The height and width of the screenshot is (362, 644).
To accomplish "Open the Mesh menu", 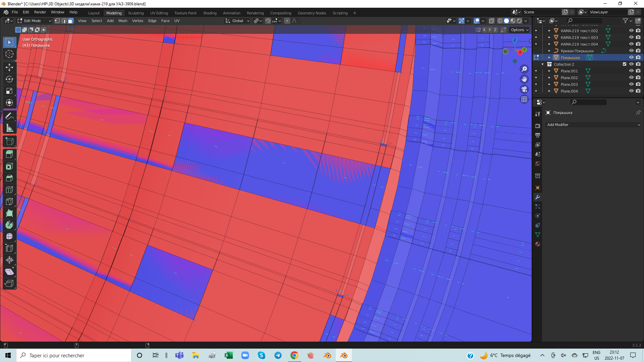I will click(x=123, y=21).
